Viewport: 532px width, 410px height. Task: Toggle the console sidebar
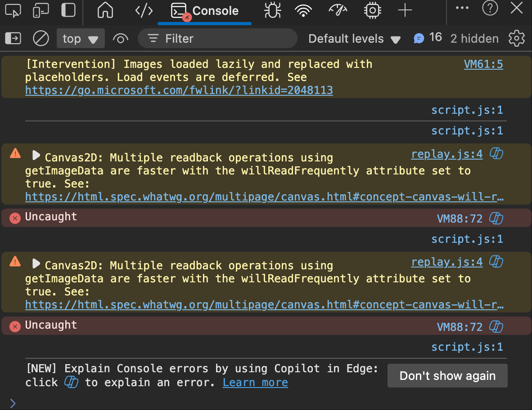coord(13,39)
